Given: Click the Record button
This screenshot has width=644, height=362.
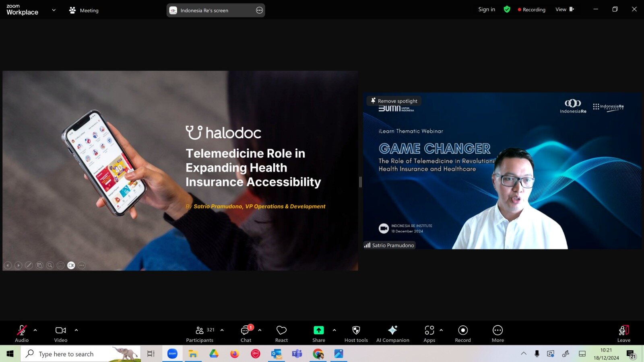Looking at the screenshot, I should pyautogui.click(x=463, y=333).
